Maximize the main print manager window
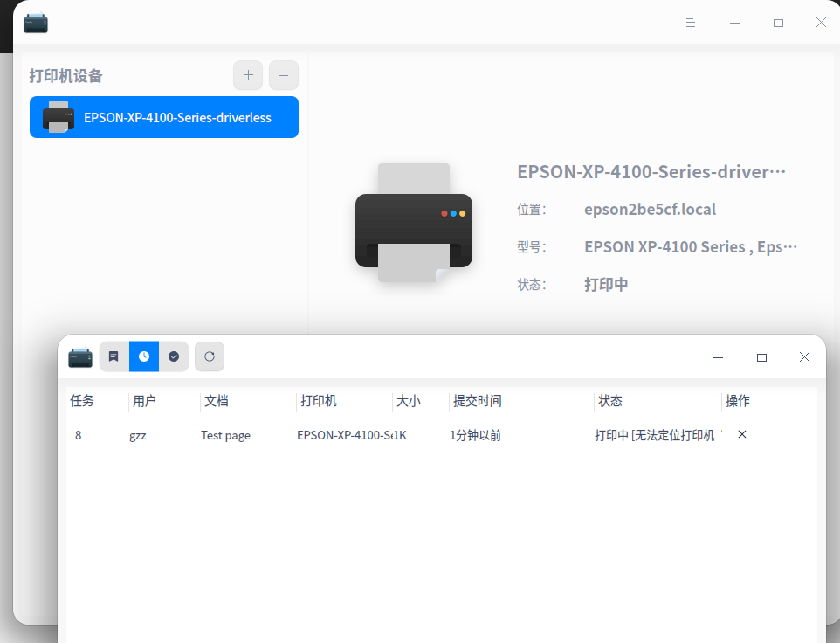 [778, 23]
